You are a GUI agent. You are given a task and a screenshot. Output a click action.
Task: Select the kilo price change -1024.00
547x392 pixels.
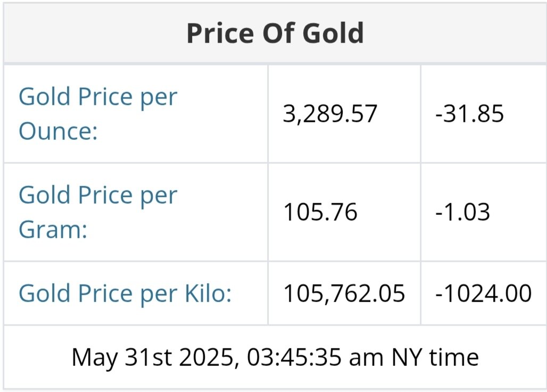click(x=483, y=294)
